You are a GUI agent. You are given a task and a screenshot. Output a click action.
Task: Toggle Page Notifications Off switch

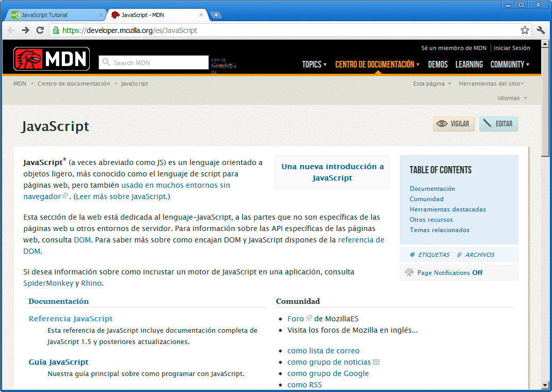click(477, 273)
